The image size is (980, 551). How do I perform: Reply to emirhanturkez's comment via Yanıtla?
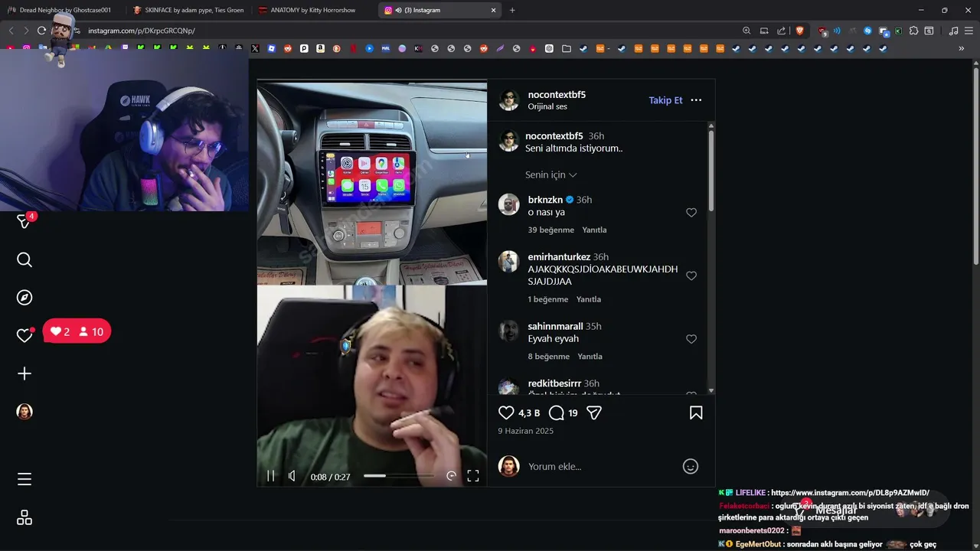click(x=589, y=299)
